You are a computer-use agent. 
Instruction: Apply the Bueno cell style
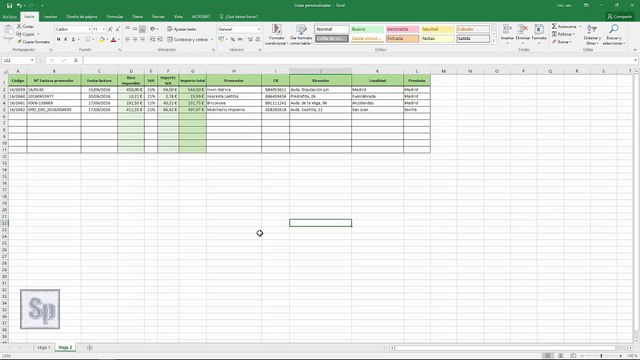pos(367,29)
